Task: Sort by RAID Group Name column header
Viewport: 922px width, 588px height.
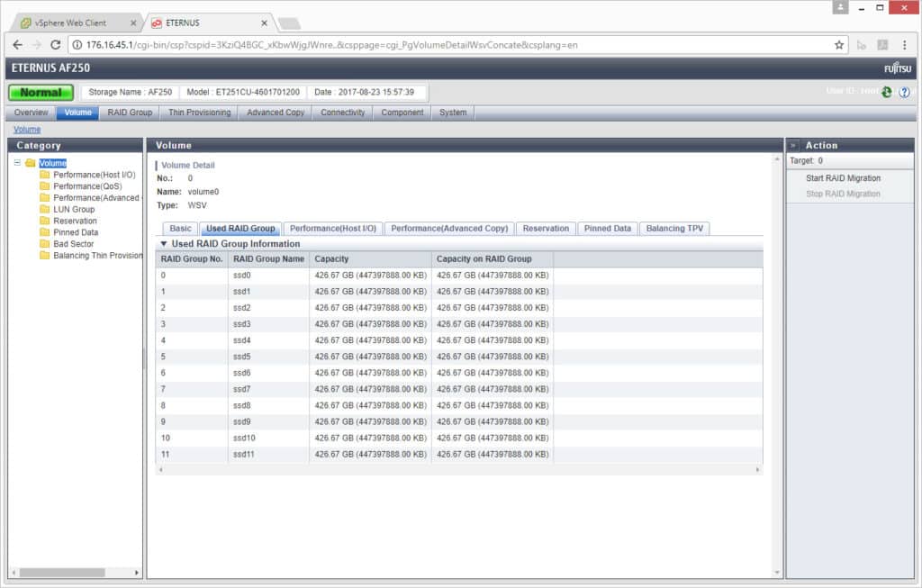Action: (268, 258)
